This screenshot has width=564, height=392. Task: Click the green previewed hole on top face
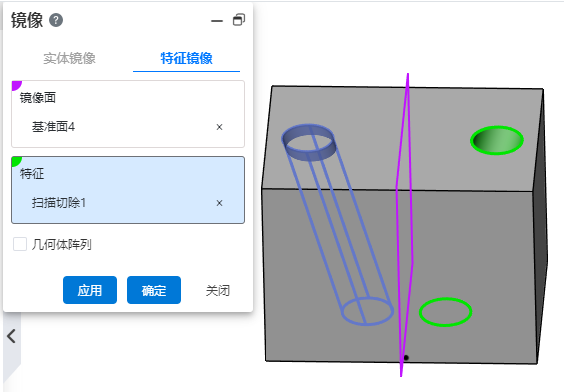point(497,140)
